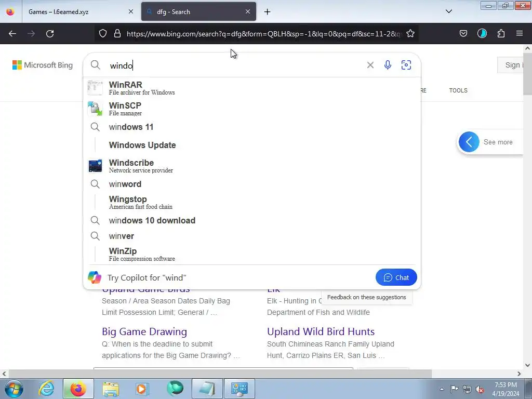View site info via the padlock icon

(x=117, y=33)
